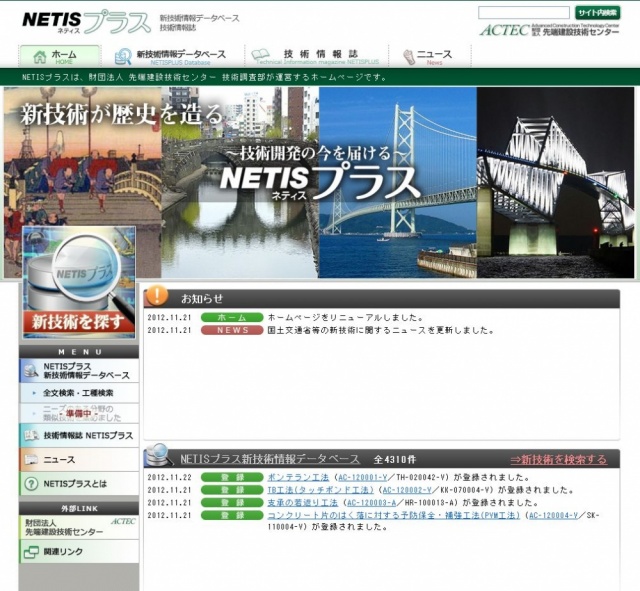This screenshot has height=591, width=640.
Task: Click the 新技術を探す magnifier banner
Action: coord(79,285)
